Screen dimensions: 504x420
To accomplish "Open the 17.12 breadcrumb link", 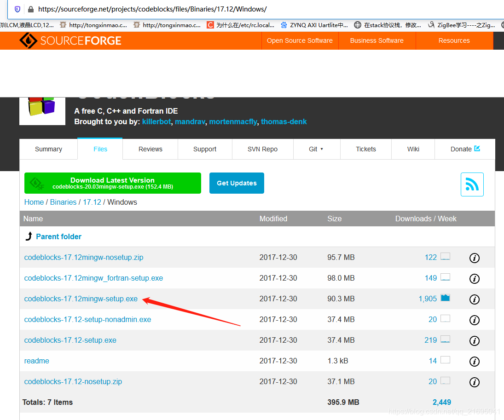I will click(x=92, y=202).
